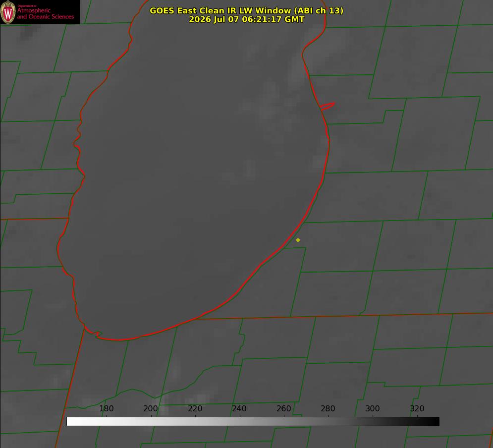
Task: Click the 180 colorbar label
Action: 106,408
